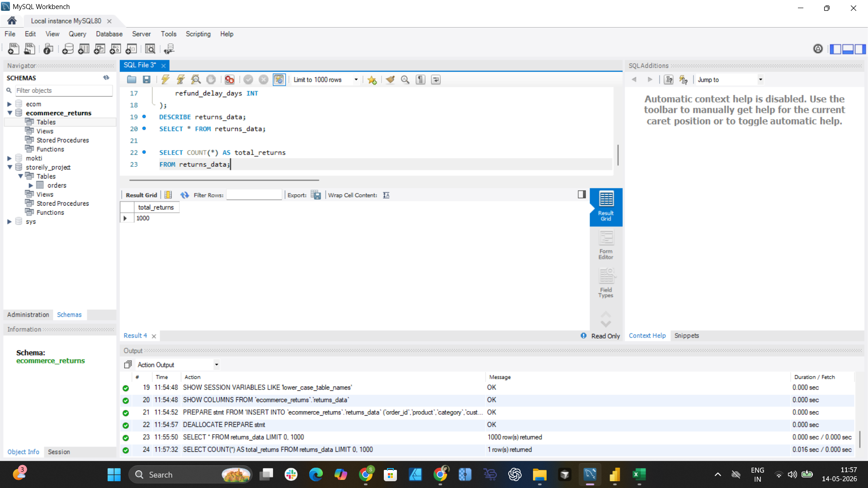Open Inspector with info toolbar icon
Screen dimensions: 868x488
48,49
